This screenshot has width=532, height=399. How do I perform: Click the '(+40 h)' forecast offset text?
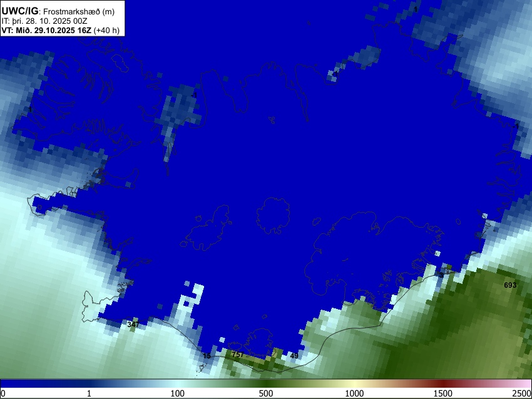pos(106,30)
